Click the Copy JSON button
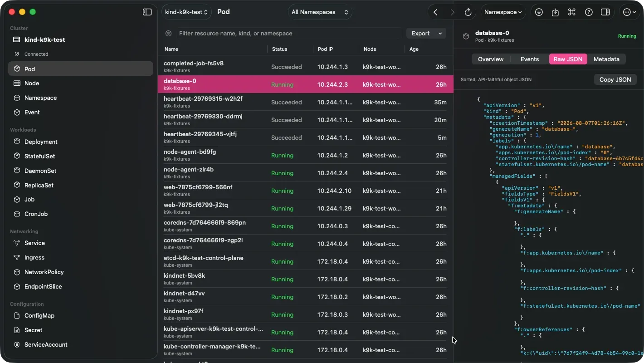Image resolution: width=644 pixels, height=363 pixels. click(615, 79)
